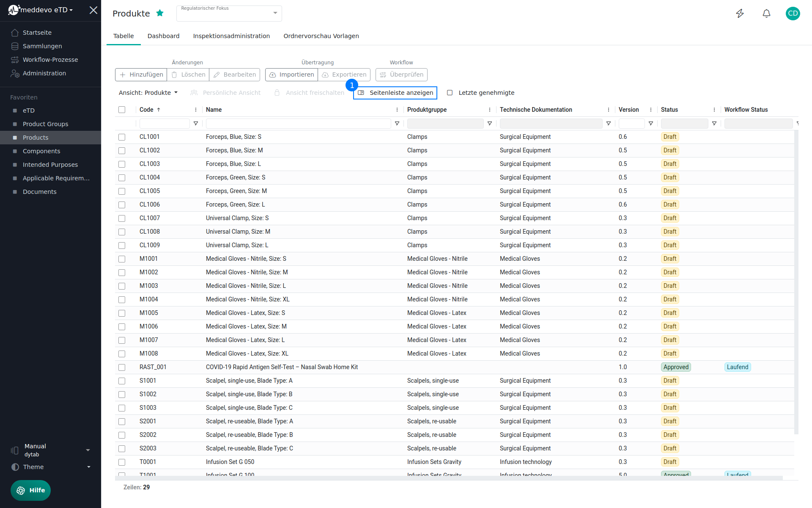Click the Name column filter input
The height and width of the screenshot is (508, 812).
[x=298, y=124]
